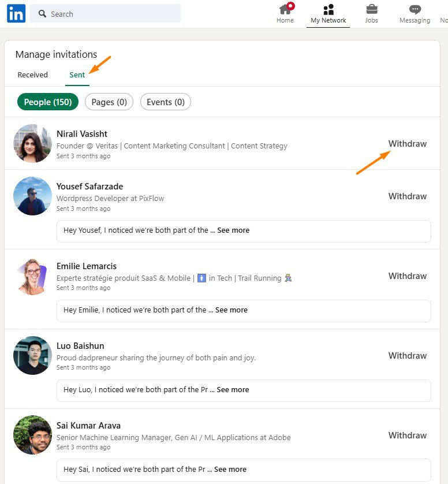Open Sai Kumar Arava name link

tap(88, 425)
